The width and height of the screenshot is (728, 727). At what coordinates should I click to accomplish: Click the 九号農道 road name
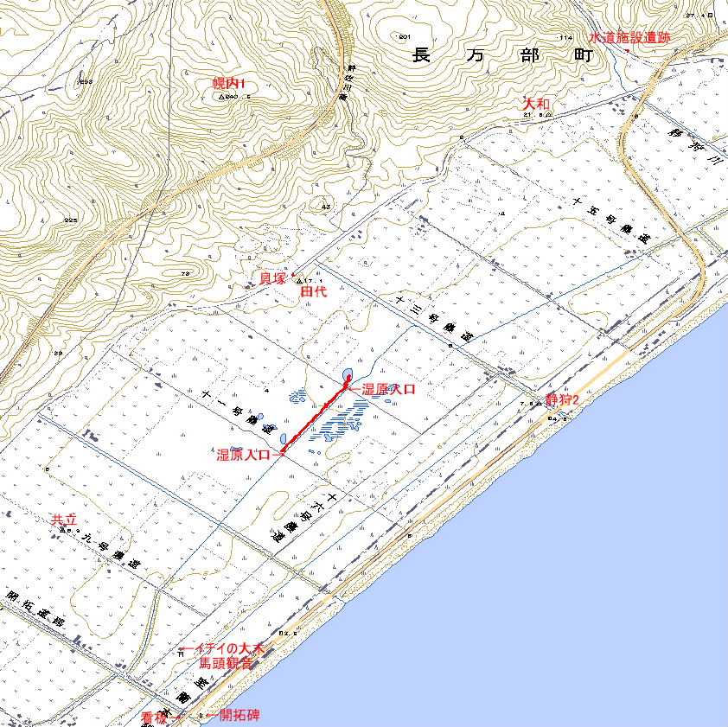coord(114,552)
